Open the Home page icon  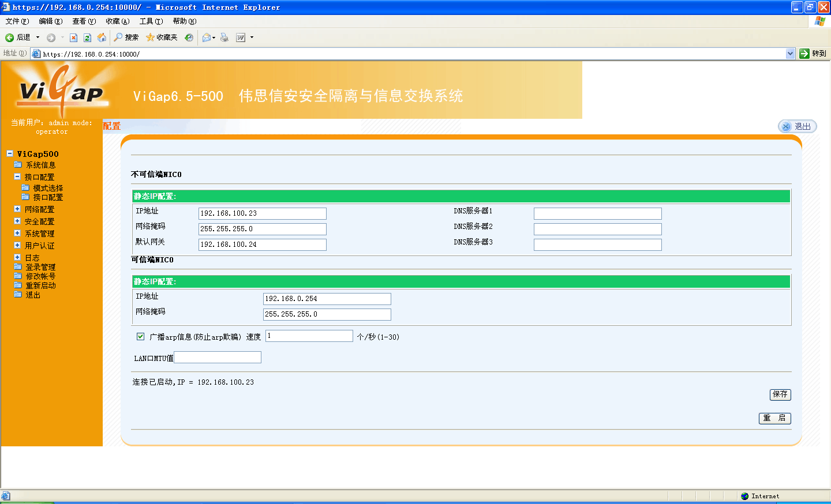tap(102, 37)
